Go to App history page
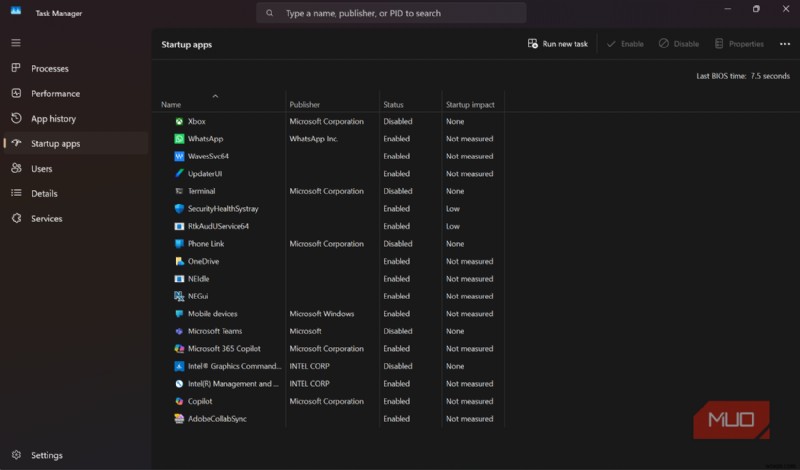The image size is (800, 470). click(76, 118)
